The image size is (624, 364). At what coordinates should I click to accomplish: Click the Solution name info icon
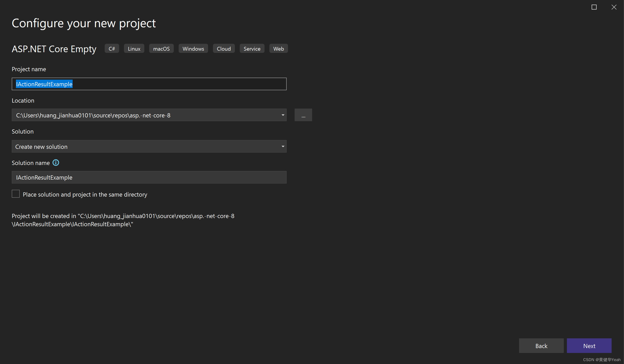click(x=56, y=163)
